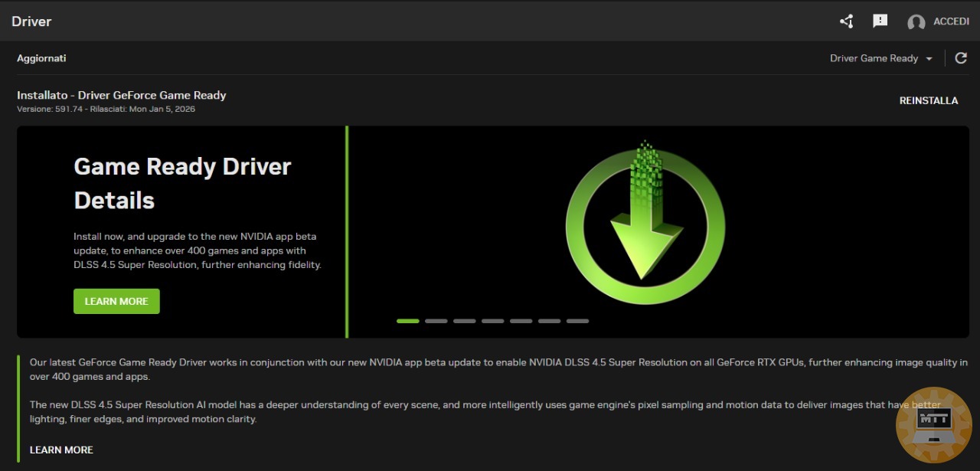Click the share icon in header
Image resolution: width=980 pixels, height=471 pixels.
tap(846, 21)
